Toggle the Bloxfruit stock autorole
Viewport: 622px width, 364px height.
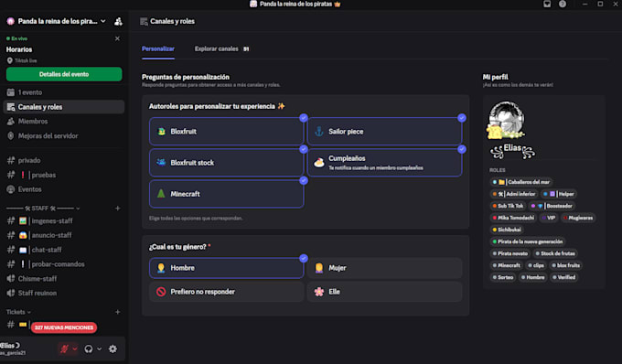click(227, 163)
